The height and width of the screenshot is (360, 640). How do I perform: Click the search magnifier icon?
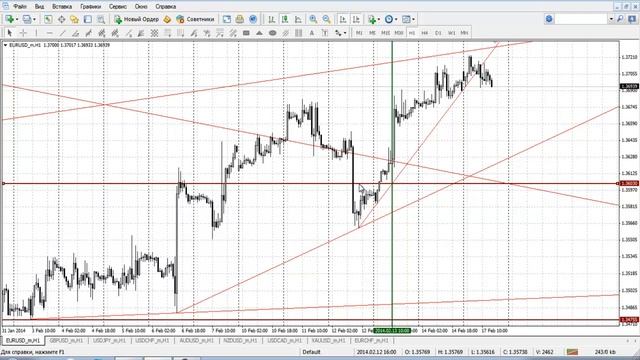[620, 19]
